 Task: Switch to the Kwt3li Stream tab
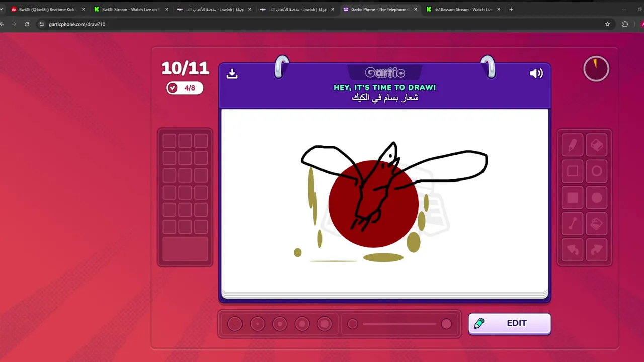point(130,9)
